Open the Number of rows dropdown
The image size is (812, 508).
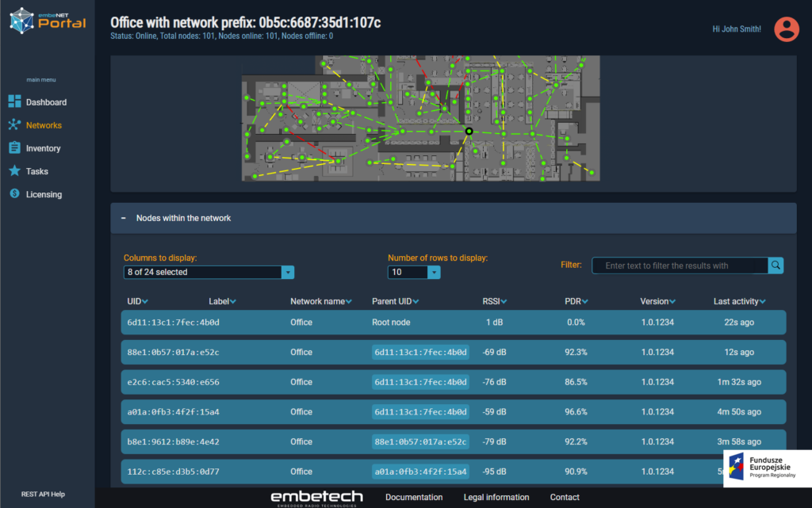coord(414,272)
